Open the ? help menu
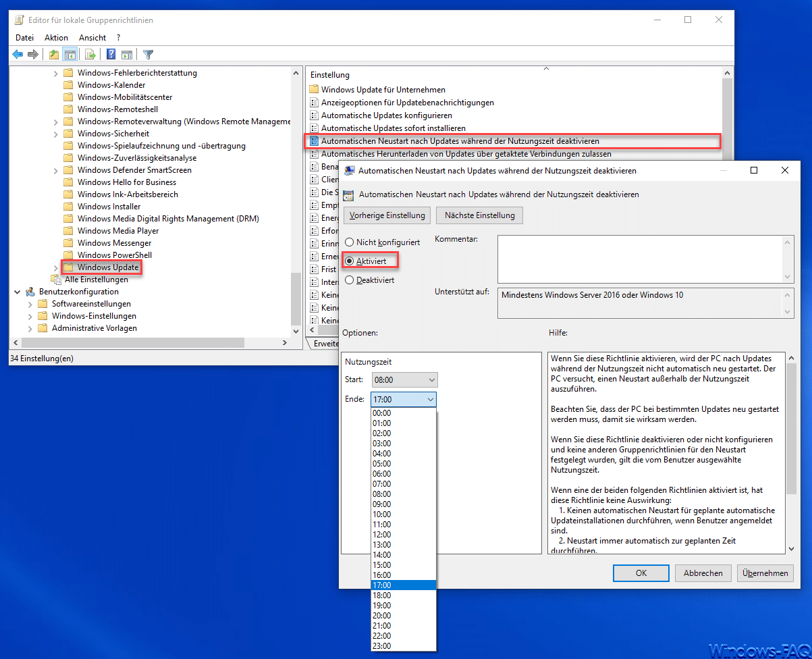Viewport: 812px width, 659px height. pyautogui.click(x=118, y=38)
